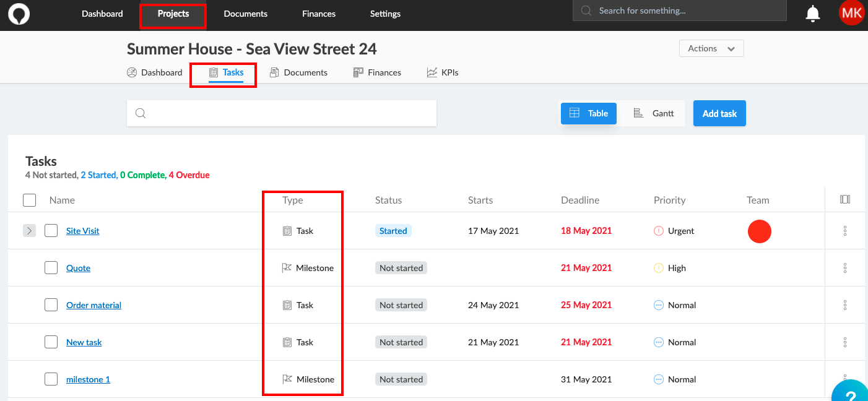Click the Normal priority icon for Order material
The width and height of the screenshot is (868, 401).
pyautogui.click(x=659, y=305)
